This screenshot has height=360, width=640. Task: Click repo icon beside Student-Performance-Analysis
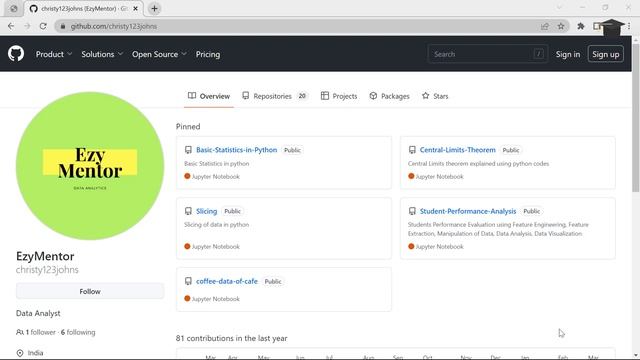[412, 211]
